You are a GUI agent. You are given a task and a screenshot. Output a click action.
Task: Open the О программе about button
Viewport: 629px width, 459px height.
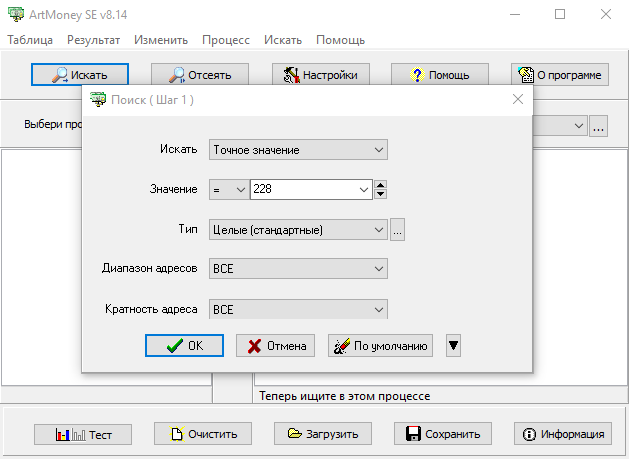point(560,75)
